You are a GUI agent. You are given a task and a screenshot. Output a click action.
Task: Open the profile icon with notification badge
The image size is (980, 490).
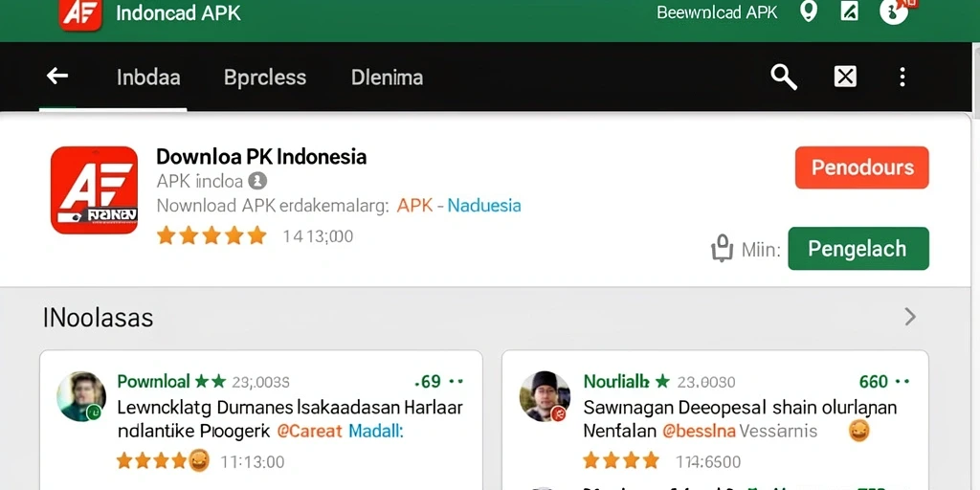[895, 11]
